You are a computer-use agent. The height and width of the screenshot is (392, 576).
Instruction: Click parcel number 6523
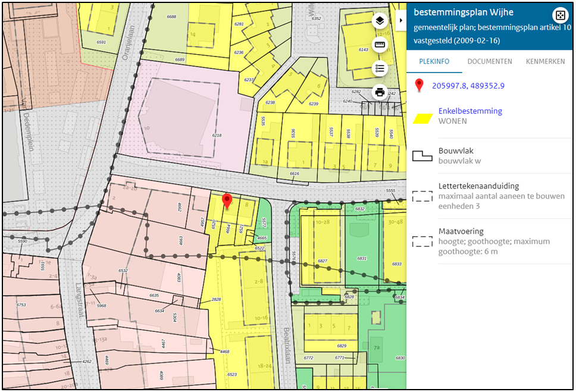click(x=232, y=374)
